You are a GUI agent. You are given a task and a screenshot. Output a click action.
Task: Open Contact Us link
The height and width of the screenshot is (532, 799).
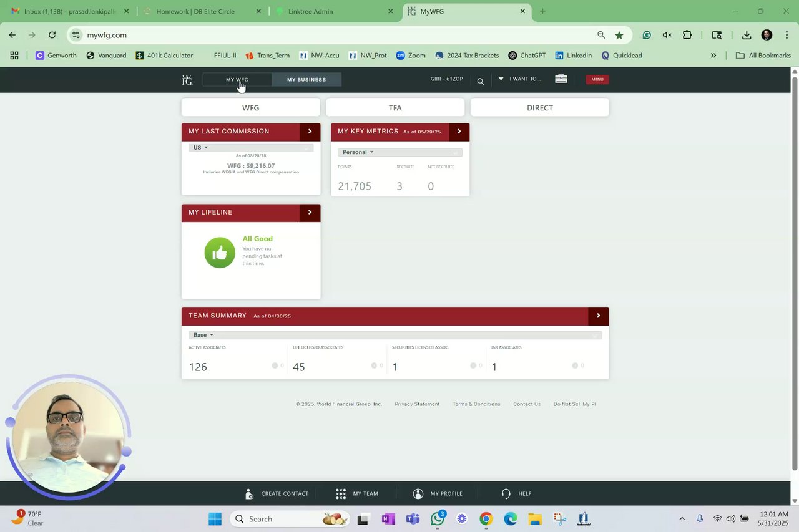point(527,404)
